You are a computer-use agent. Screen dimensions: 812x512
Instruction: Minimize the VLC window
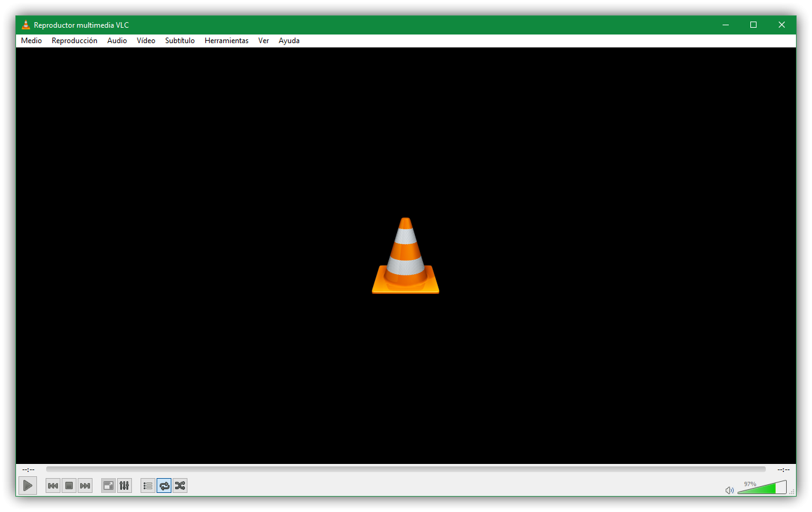click(x=726, y=25)
